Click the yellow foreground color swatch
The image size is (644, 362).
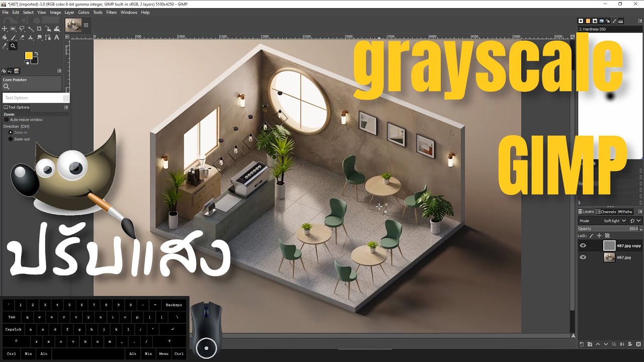click(x=29, y=55)
